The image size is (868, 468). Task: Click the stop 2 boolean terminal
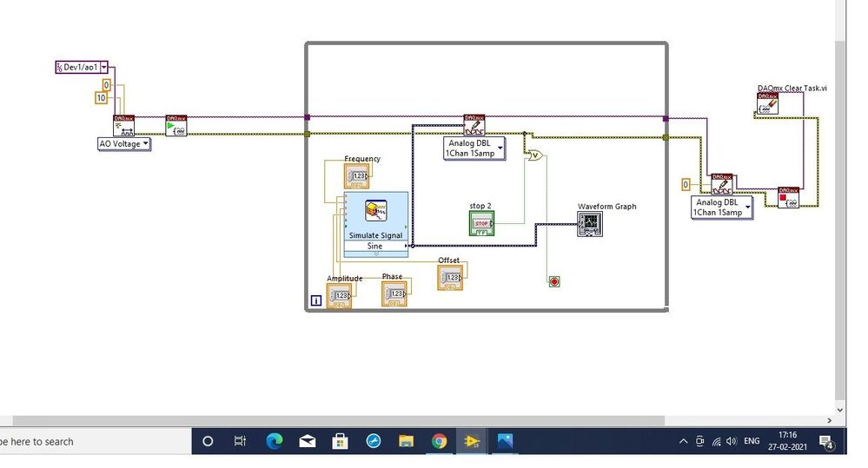coord(480,223)
